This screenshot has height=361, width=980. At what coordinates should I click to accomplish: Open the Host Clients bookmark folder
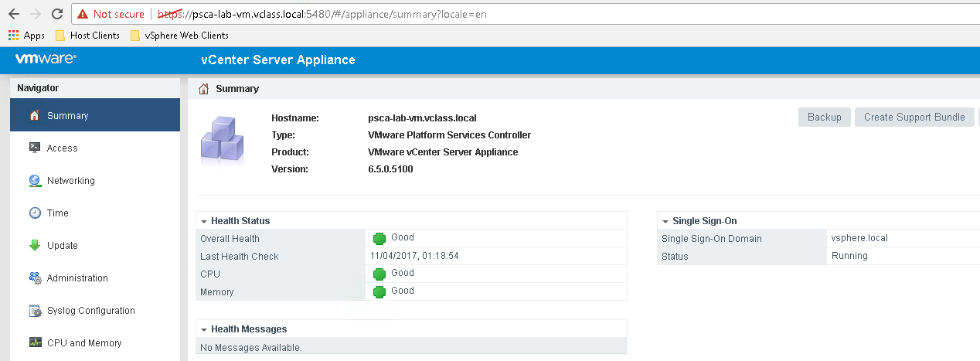[87, 35]
